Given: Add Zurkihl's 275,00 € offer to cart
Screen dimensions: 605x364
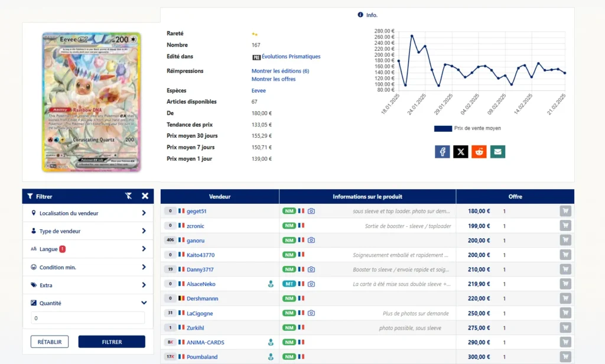Looking at the screenshot, I should 565,328.
